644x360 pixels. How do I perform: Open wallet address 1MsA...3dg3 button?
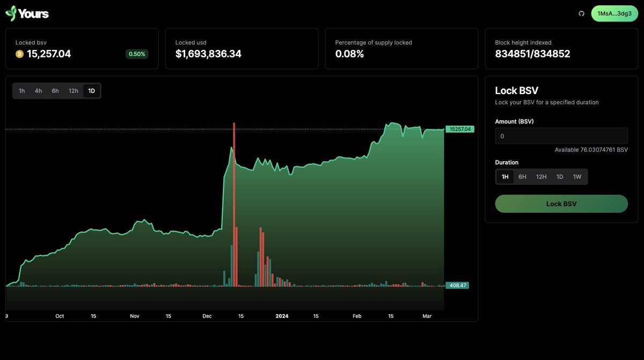click(x=614, y=13)
